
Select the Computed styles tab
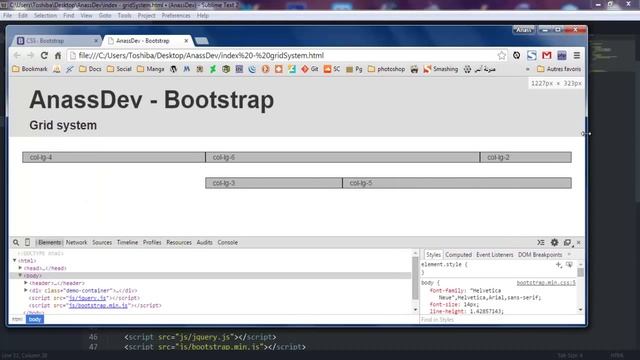click(458, 255)
